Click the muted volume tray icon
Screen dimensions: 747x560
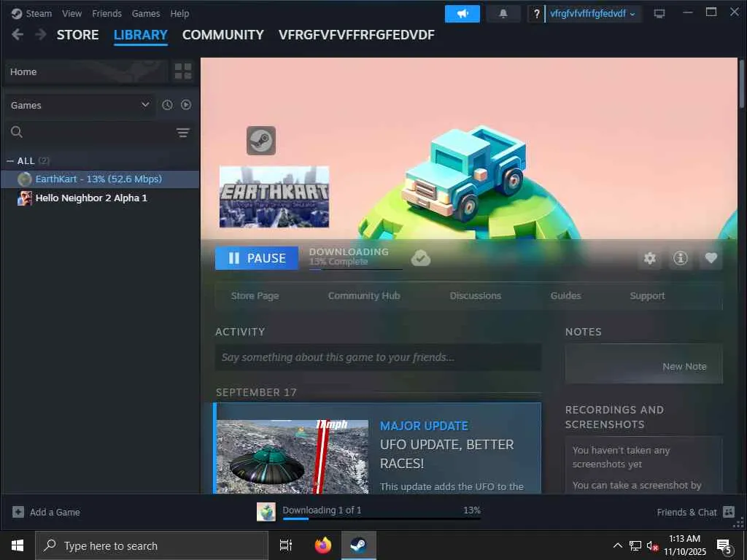[652, 545]
